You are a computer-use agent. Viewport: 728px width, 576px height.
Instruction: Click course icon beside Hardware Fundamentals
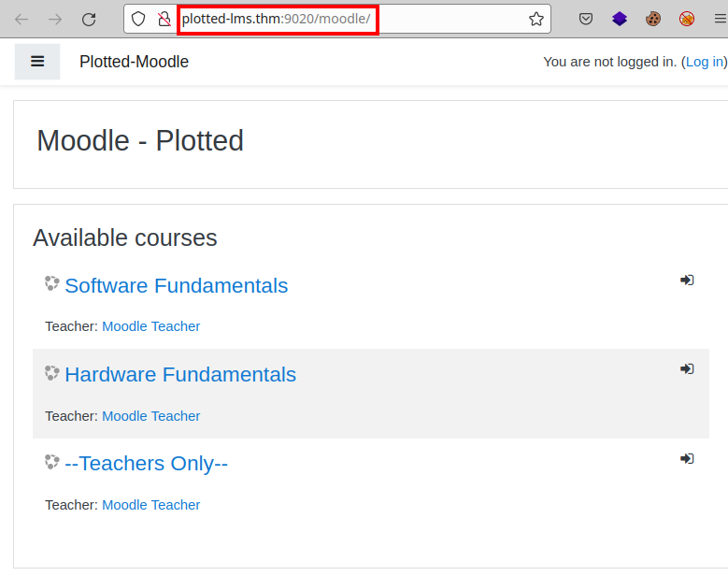tap(51, 372)
